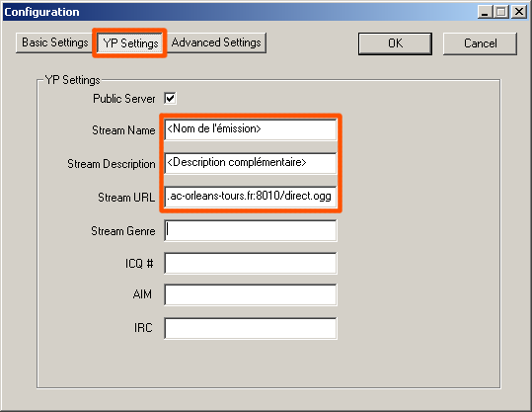Cancel the configuration dialog
This screenshot has height=412, width=532.
pos(480,43)
